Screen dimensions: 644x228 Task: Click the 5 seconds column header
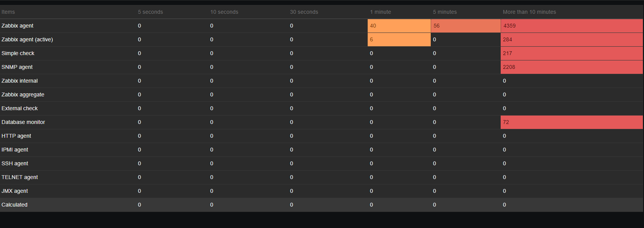(150, 12)
